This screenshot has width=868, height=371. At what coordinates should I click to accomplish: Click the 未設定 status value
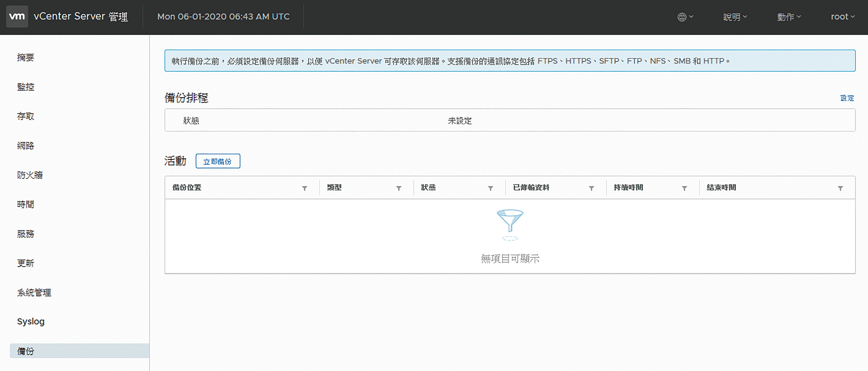(460, 120)
